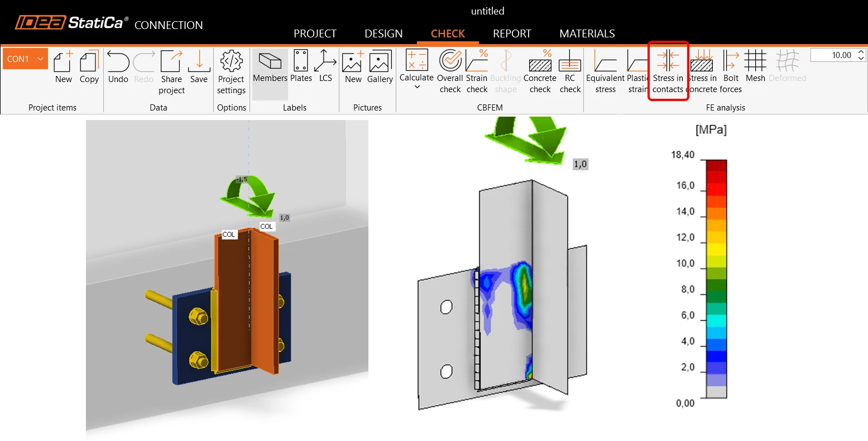Open the Gallery of pictures
The image size is (868, 441).
tap(380, 67)
